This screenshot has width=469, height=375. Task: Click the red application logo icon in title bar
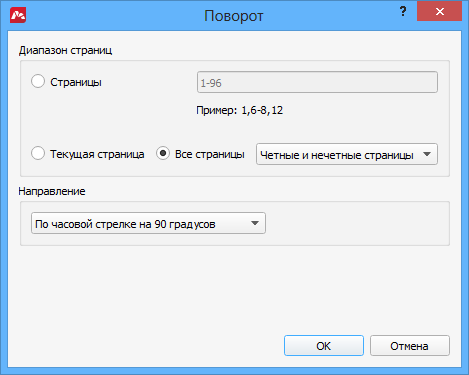(18, 16)
